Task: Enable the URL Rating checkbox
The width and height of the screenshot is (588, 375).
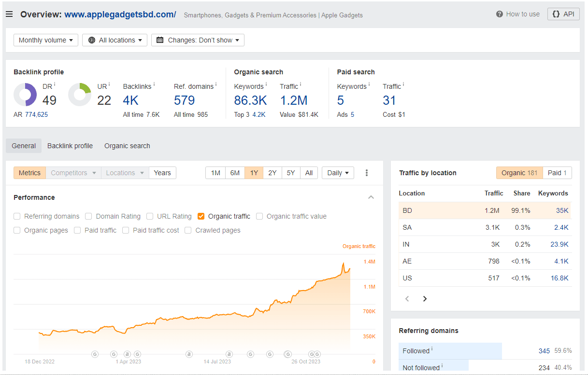Action: (x=150, y=216)
